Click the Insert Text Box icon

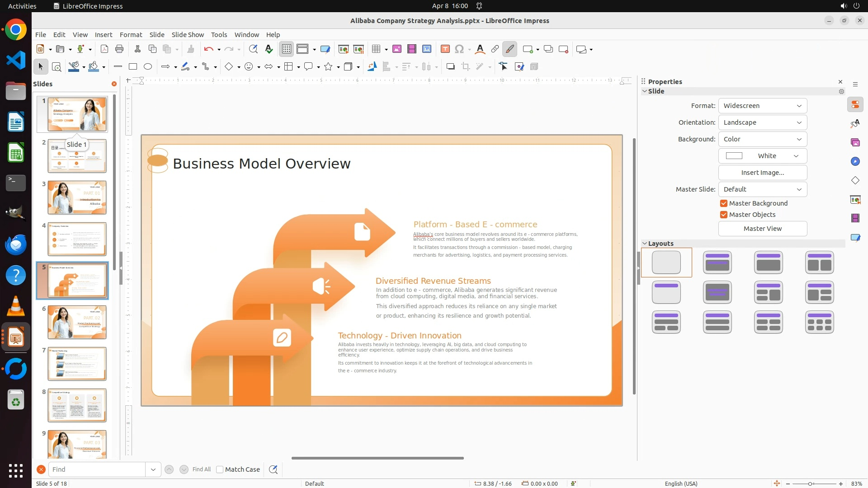point(445,49)
